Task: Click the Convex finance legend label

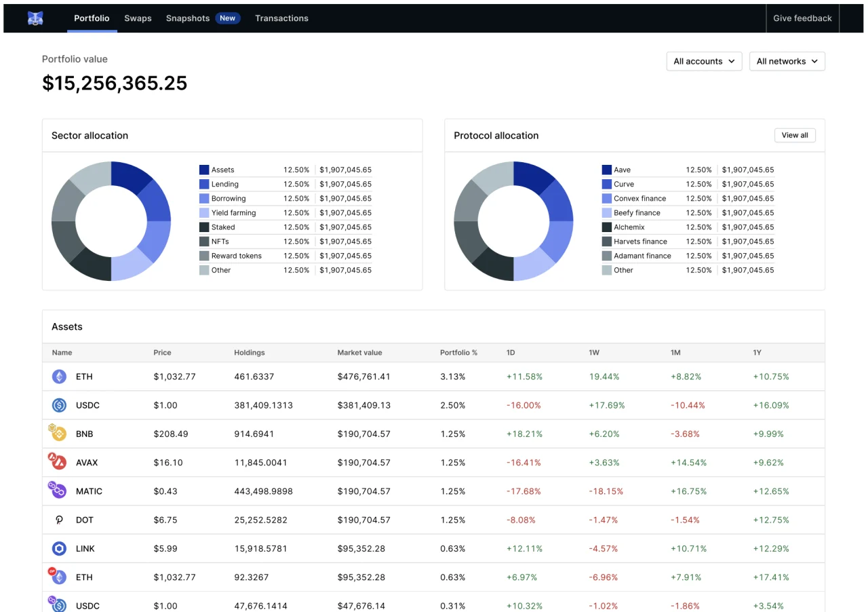Action: click(639, 198)
